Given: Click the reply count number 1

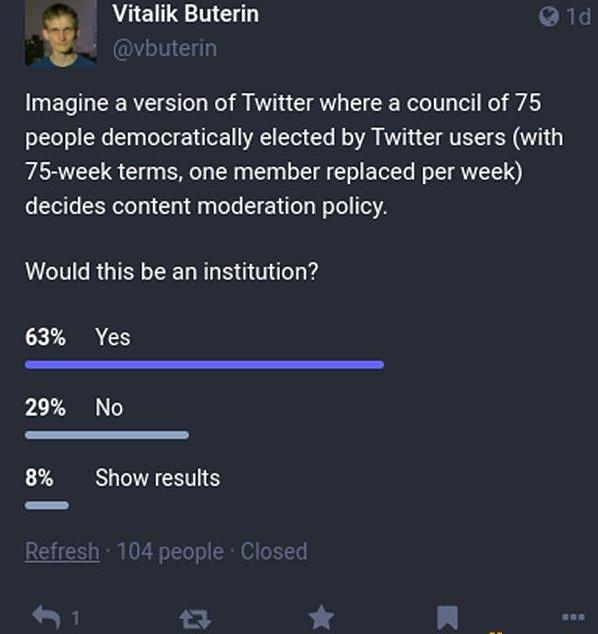Looking at the screenshot, I should coord(76,618).
